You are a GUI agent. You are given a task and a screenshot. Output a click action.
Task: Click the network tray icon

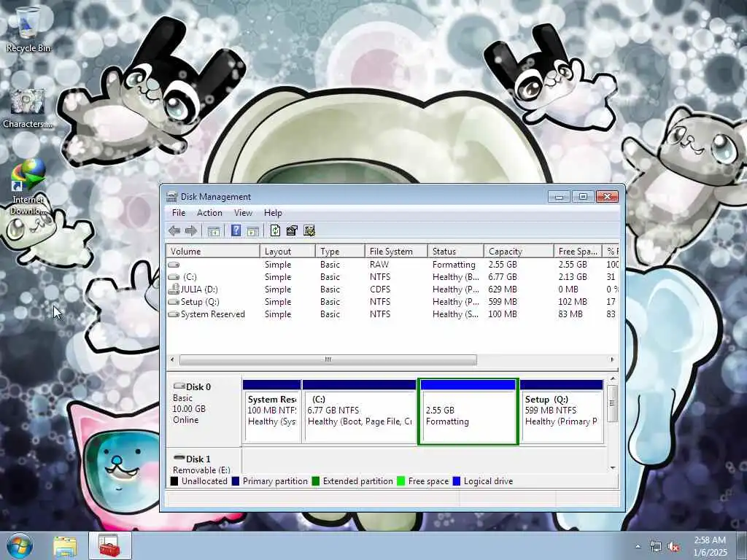click(x=656, y=547)
